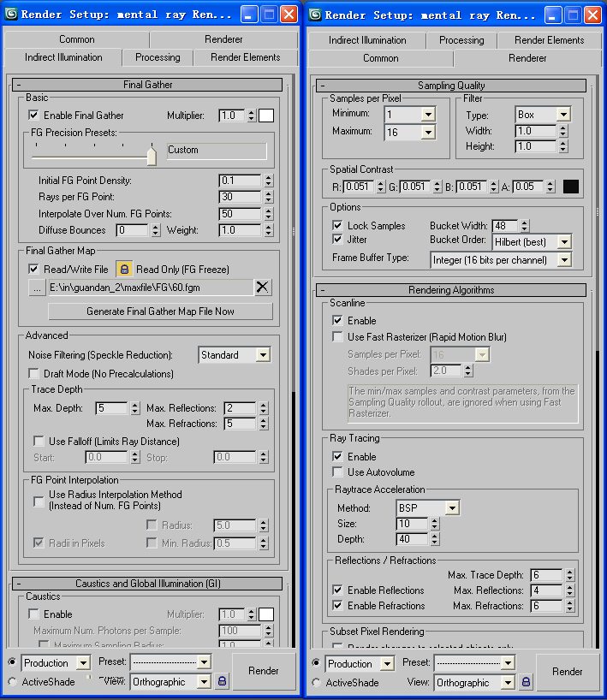Click the Max. Reflections field in Trace Depth

coord(241,408)
